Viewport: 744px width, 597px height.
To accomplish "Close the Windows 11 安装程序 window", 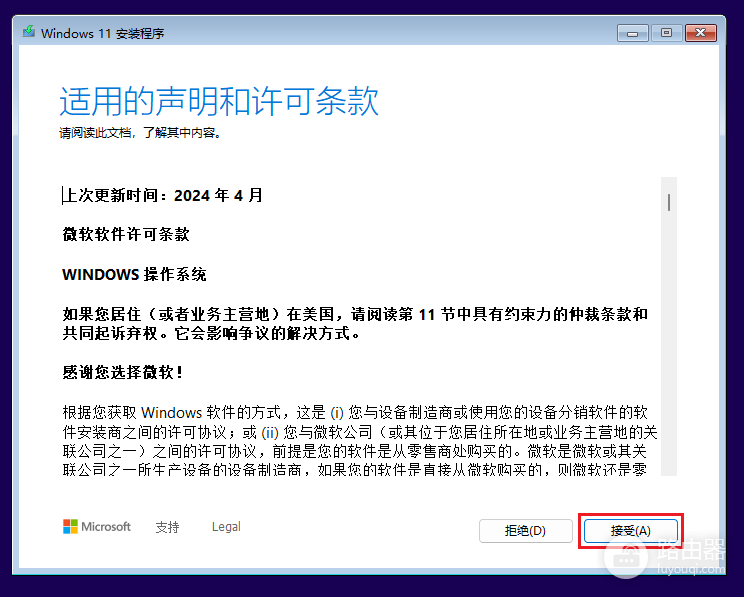I will (x=700, y=33).
